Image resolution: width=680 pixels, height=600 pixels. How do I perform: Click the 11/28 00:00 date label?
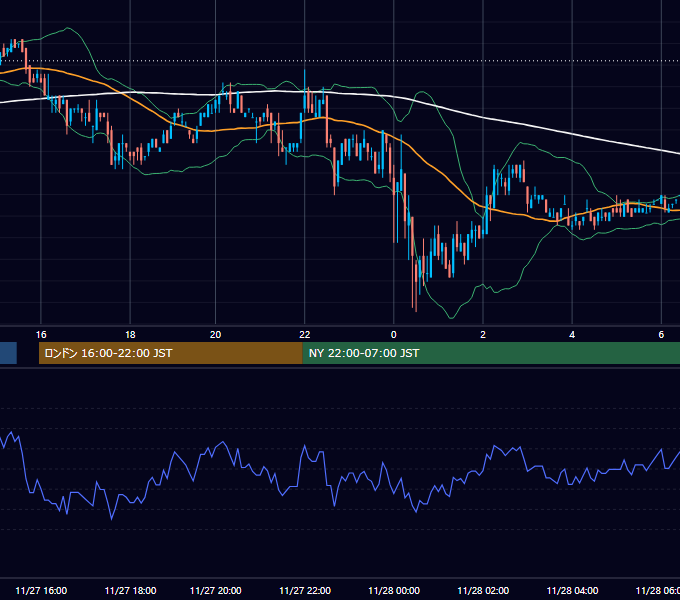[394, 590]
